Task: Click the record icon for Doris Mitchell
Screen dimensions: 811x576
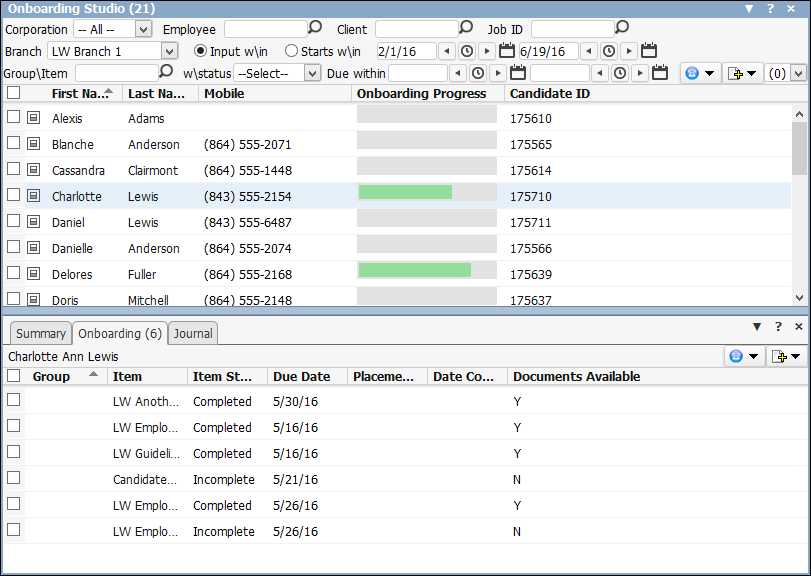Action: tap(34, 299)
